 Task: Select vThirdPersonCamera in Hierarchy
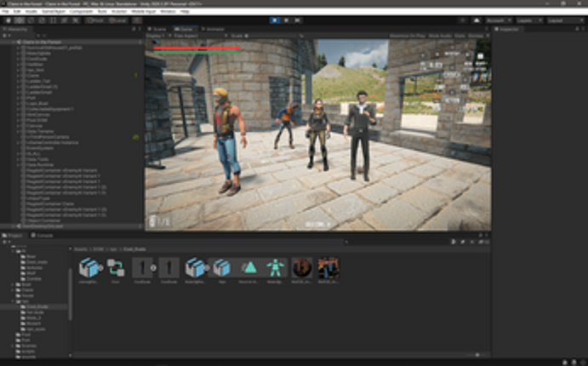[x=48, y=137]
